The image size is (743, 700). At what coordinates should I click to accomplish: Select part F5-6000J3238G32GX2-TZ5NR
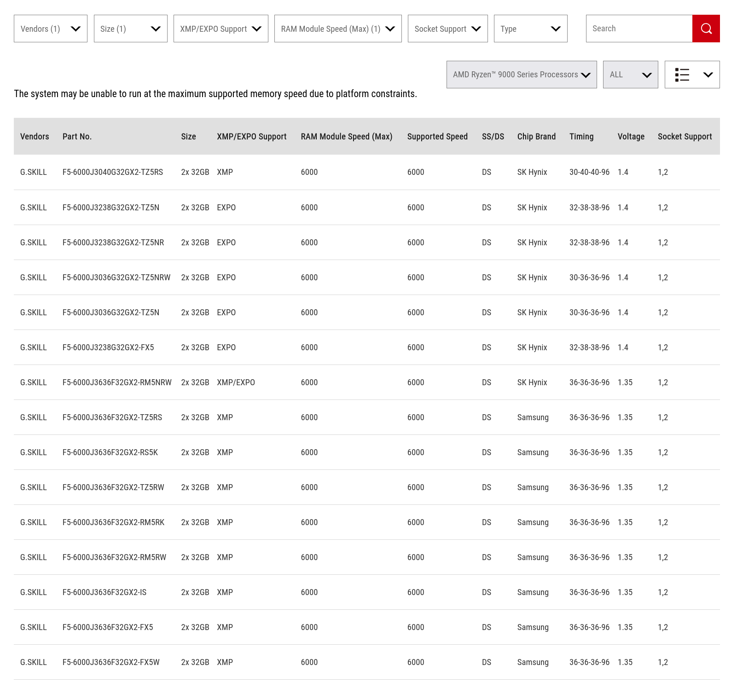pyautogui.click(x=113, y=243)
